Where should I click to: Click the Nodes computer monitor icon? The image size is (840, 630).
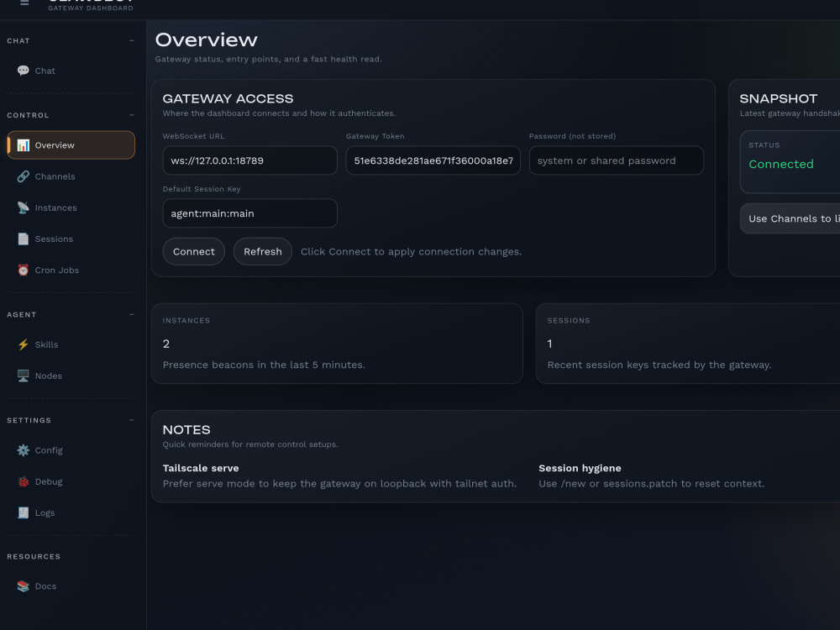[x=23, y=375]
